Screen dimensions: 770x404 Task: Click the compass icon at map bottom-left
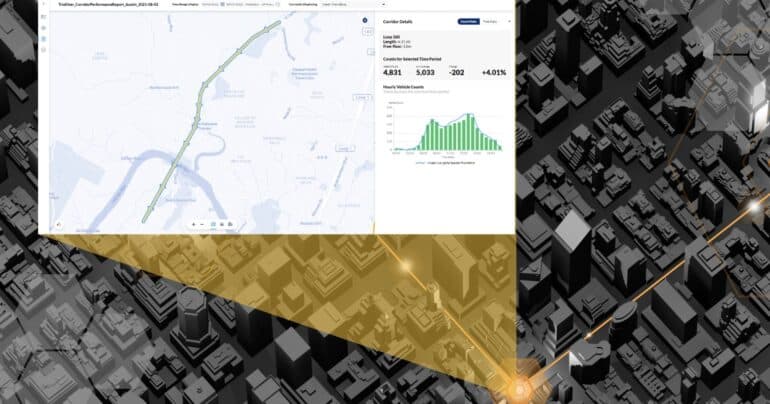click(58, 224)
